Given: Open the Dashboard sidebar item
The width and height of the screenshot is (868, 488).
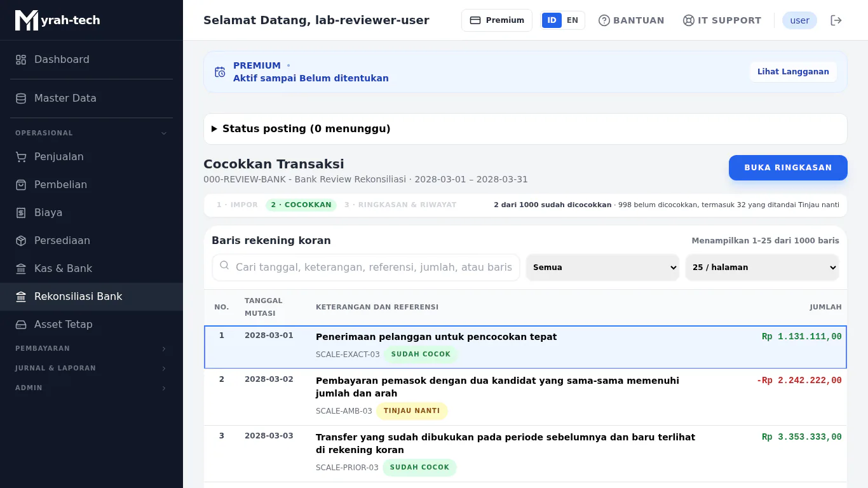Looking at the screenshot, I should tap(92, 59).
